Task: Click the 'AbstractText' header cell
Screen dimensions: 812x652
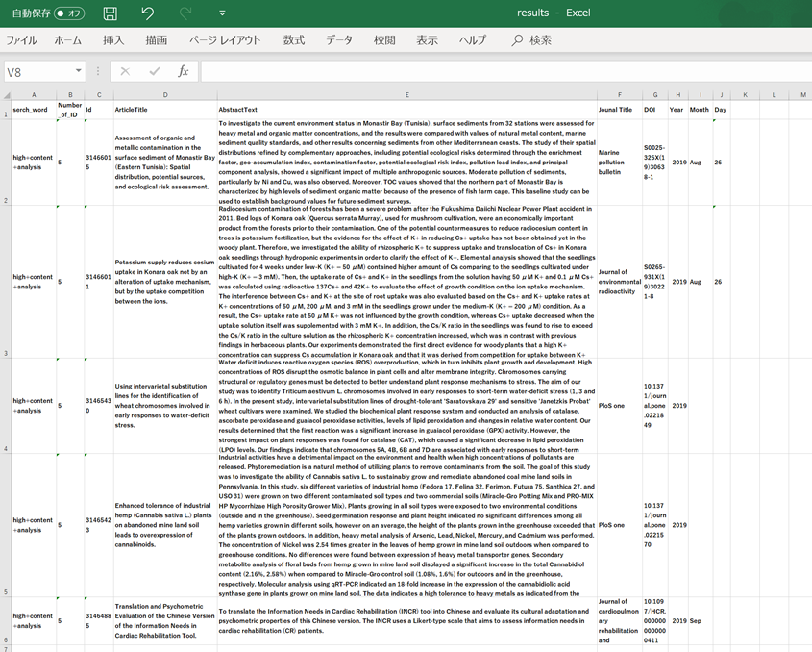Action: [407, 110]
